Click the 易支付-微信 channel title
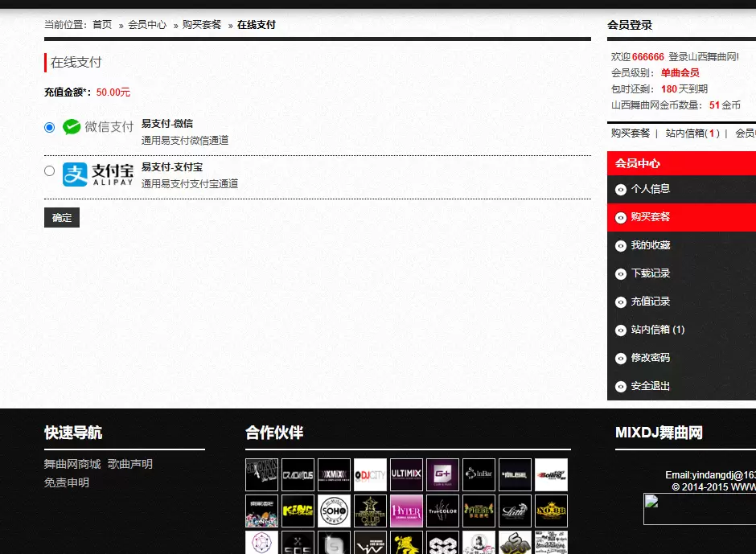The width and height of the screenshot is (756, 554). [166, 124]
